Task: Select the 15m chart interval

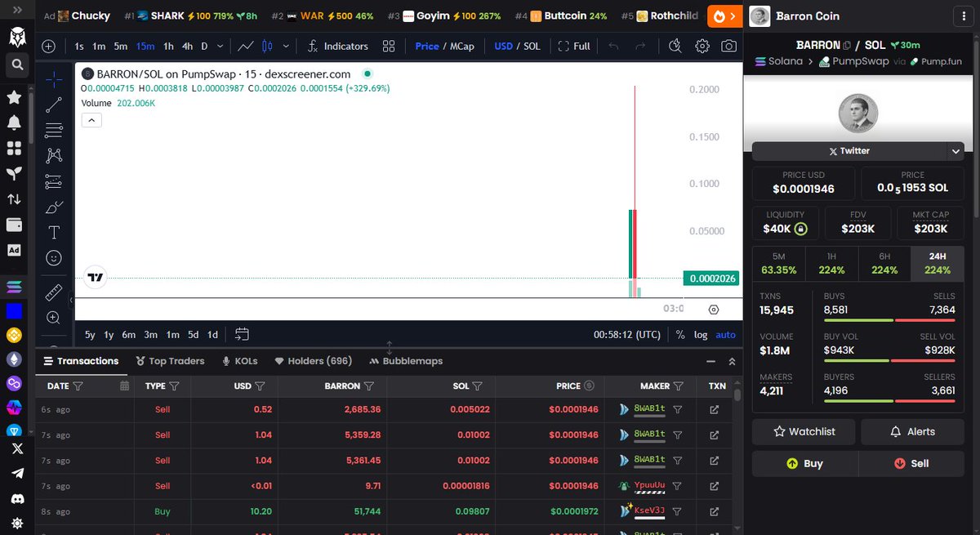Action: coord(145,47)
